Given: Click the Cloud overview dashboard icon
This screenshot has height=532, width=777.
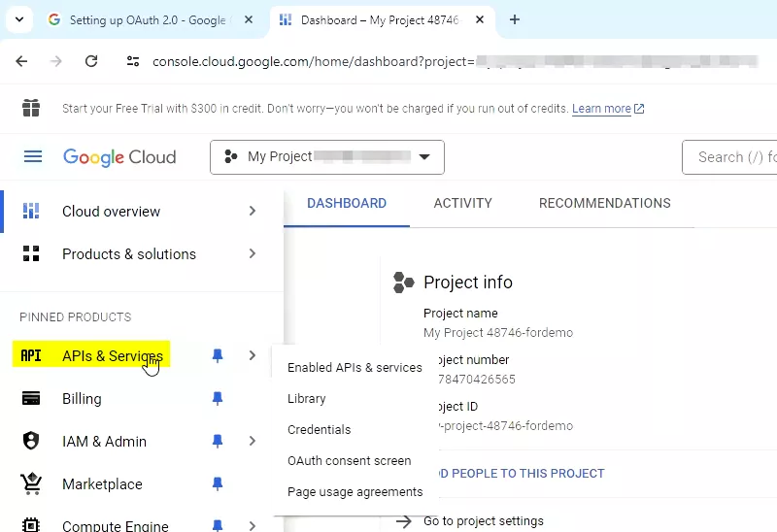Looking at the screenshot, I should point(31,211).
